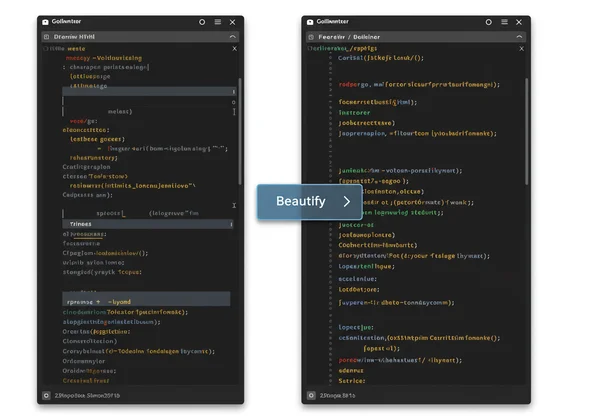
Task: Click the right window status bar text
Action: (x=338, y=396)
